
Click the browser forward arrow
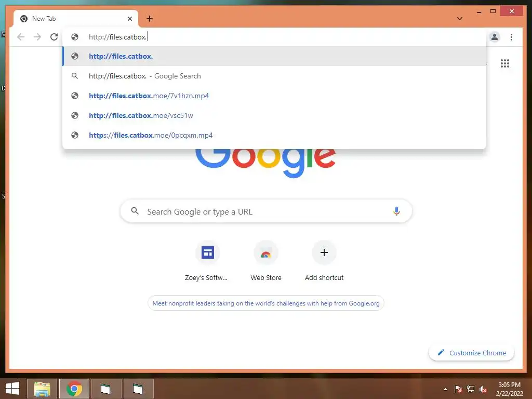pos(37,37)
